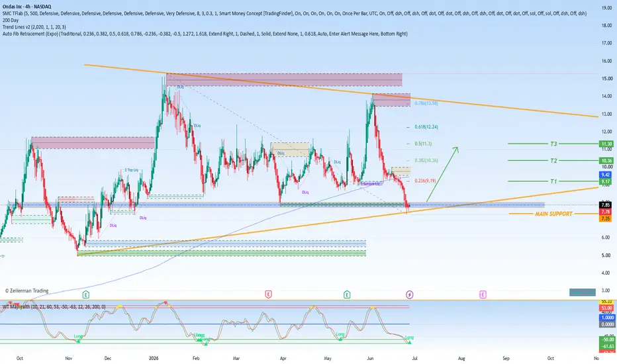The height and width of the screenshot is (364, 617).
Task: Click the purple lightning bolt event marker
Action: coord(410,295)
